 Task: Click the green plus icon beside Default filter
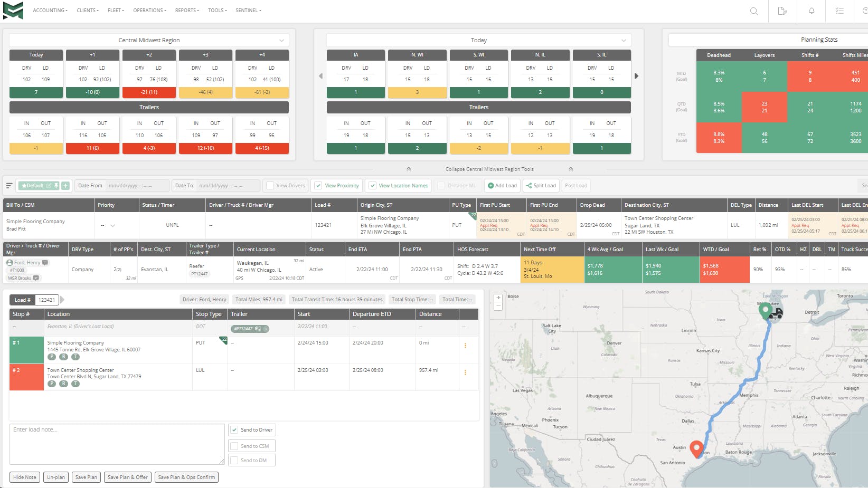click(x=65, y=185)
